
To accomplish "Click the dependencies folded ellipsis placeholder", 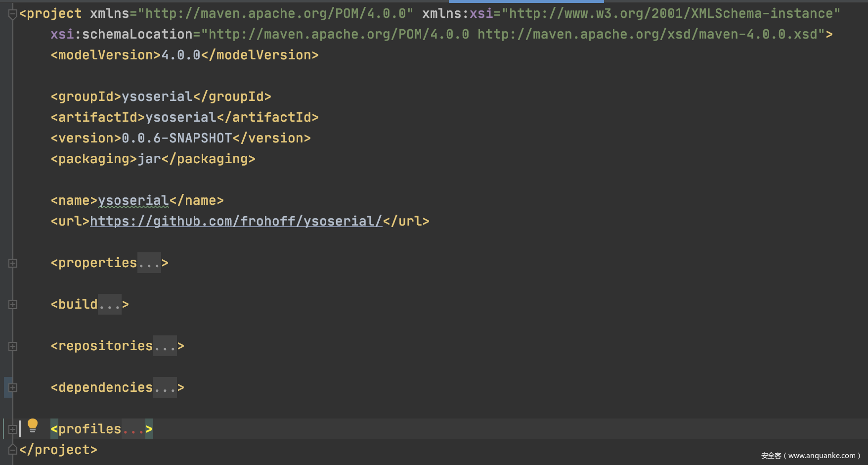I will pyautogui.click(x=165, y=388).
